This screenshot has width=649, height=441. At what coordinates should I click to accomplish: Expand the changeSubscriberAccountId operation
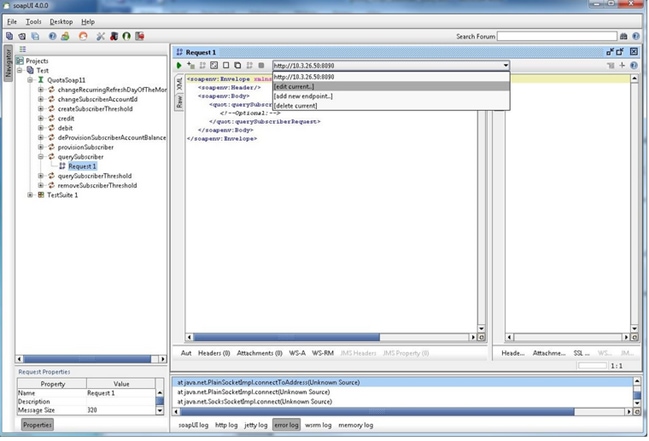click(41, 99)
